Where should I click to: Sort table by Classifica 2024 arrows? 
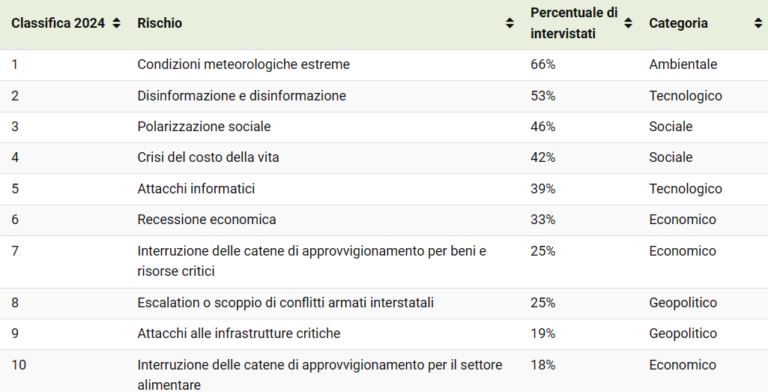117,23
